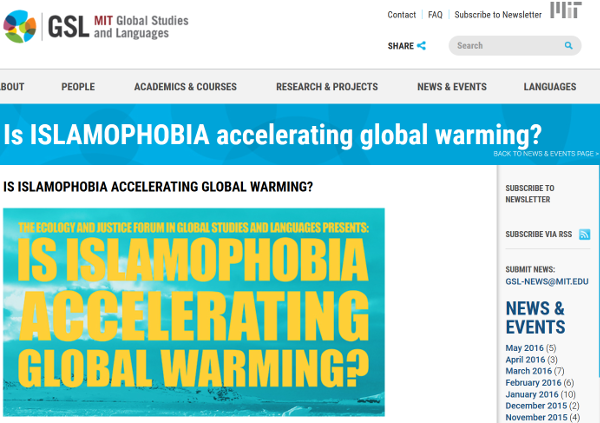600x423 pixels.
Task: Open the Contact link
Action: (x=401, y=15)
